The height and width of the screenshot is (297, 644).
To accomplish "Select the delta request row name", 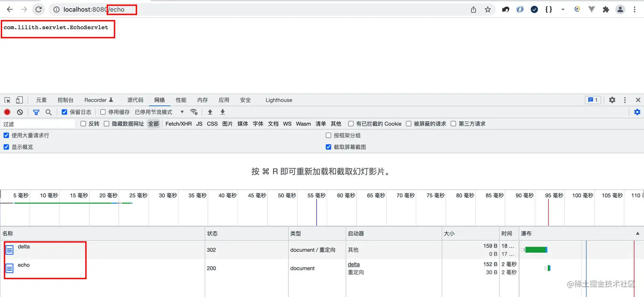I will pyautogui.click(x=24, y=246).
